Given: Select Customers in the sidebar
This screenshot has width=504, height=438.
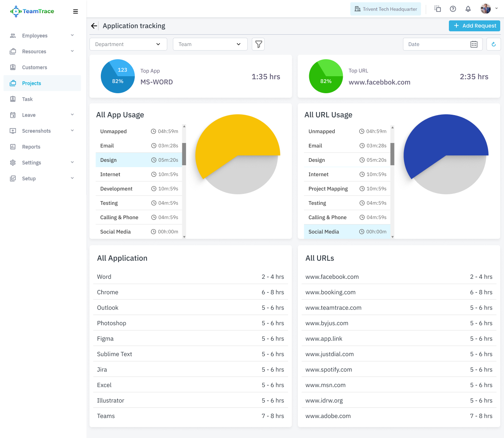Looking at the screenshot, I should 34,68.
